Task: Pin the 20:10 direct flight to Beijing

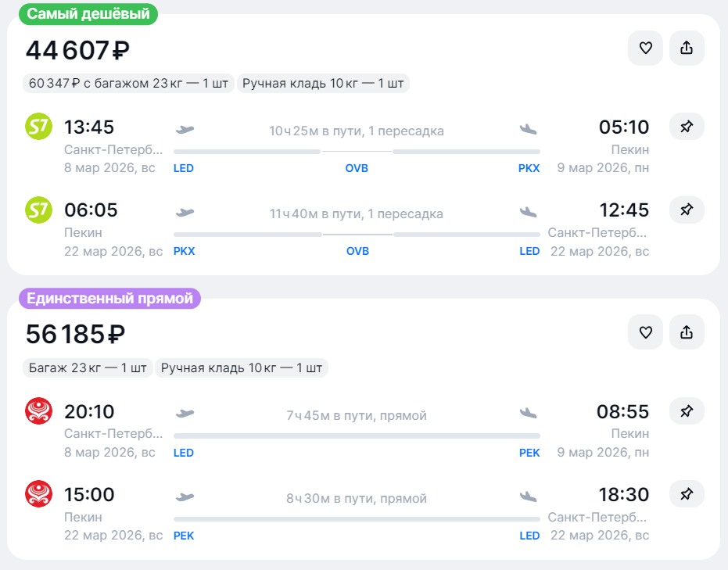Action: pyautogui.click(x=687, y=410)
